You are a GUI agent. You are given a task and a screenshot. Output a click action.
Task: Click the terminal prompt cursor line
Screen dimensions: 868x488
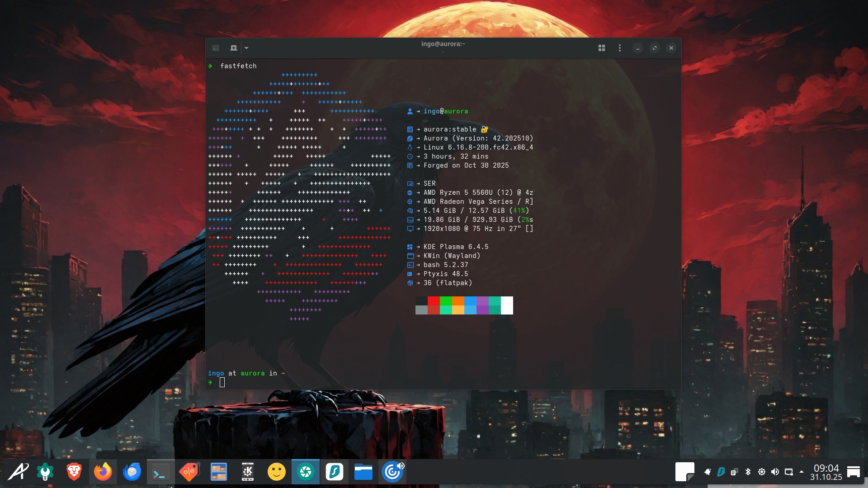pos(222,382)
